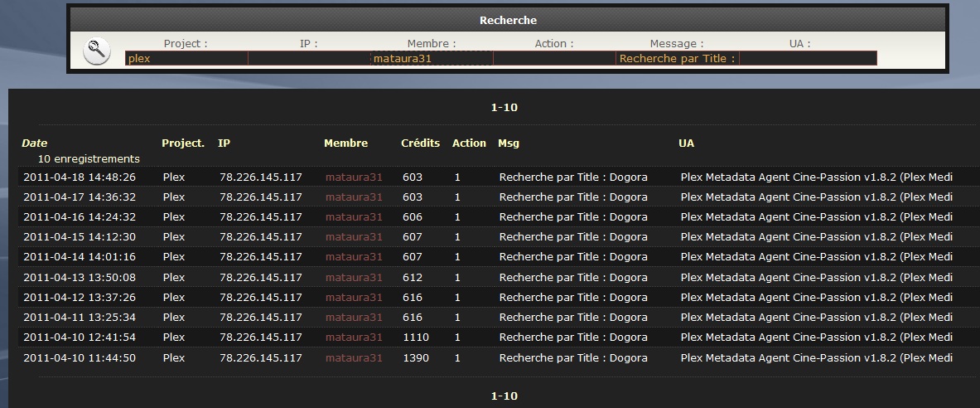Screen dimensions: 980x408
Task: Open mataura31 link in 2011-04-16 row
Action: [x=354, y=217]
